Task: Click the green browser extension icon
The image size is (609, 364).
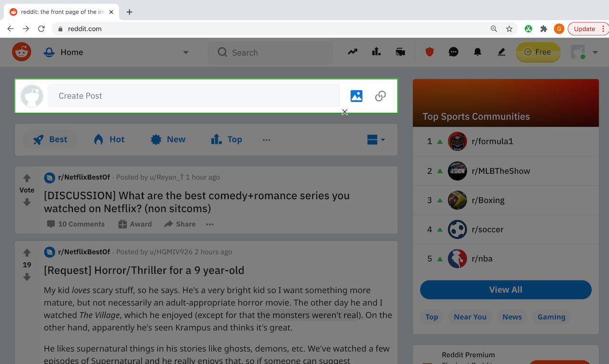Action: [528, 29]
